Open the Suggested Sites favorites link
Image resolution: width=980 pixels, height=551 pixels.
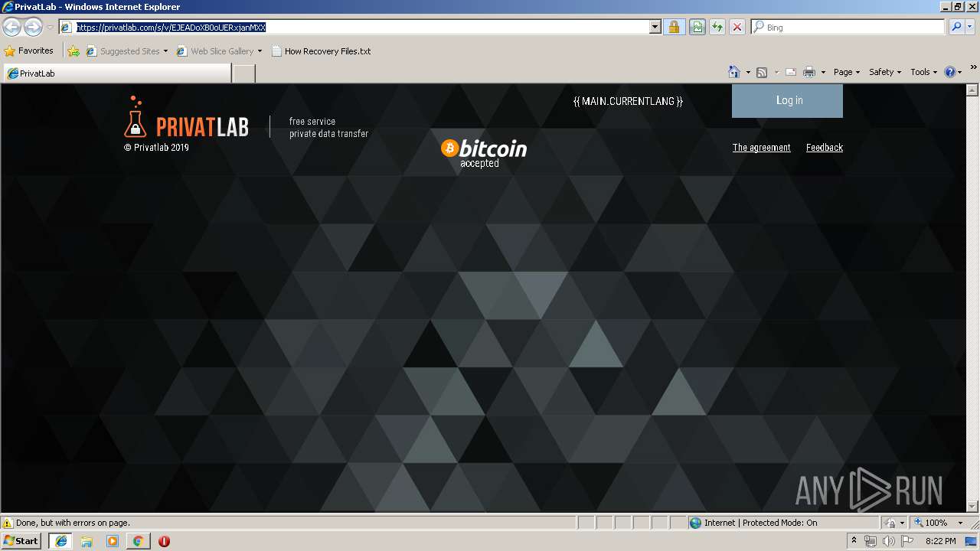(126, 51)
